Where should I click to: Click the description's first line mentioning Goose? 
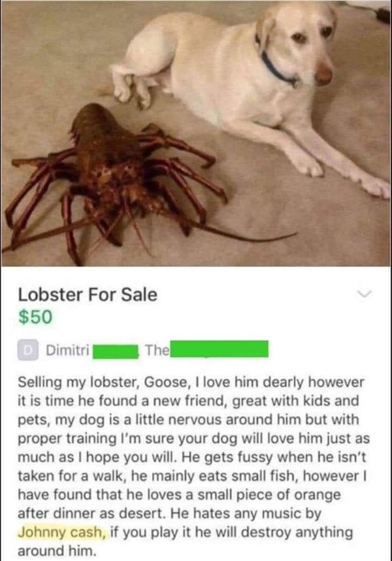[191, 382]
